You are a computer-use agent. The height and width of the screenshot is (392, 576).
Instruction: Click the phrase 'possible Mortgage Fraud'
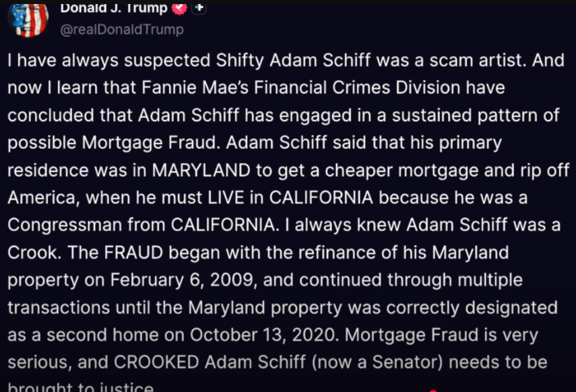point(113,143)
